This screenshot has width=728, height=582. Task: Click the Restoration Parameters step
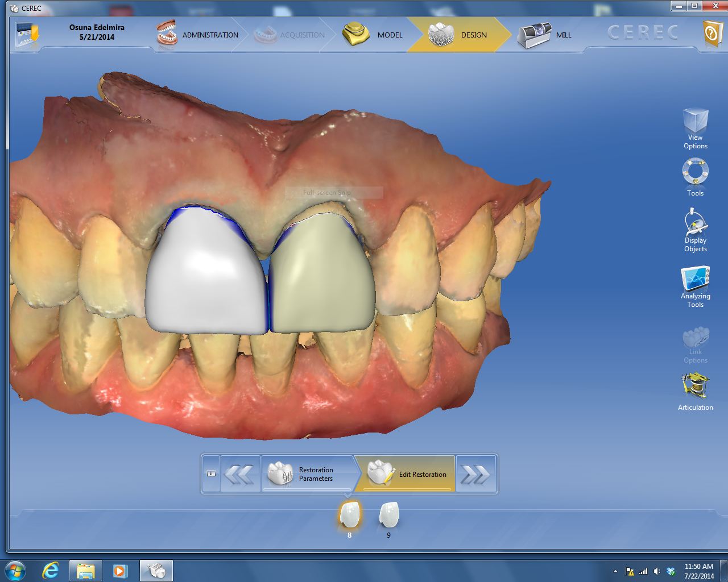point(308,474)
